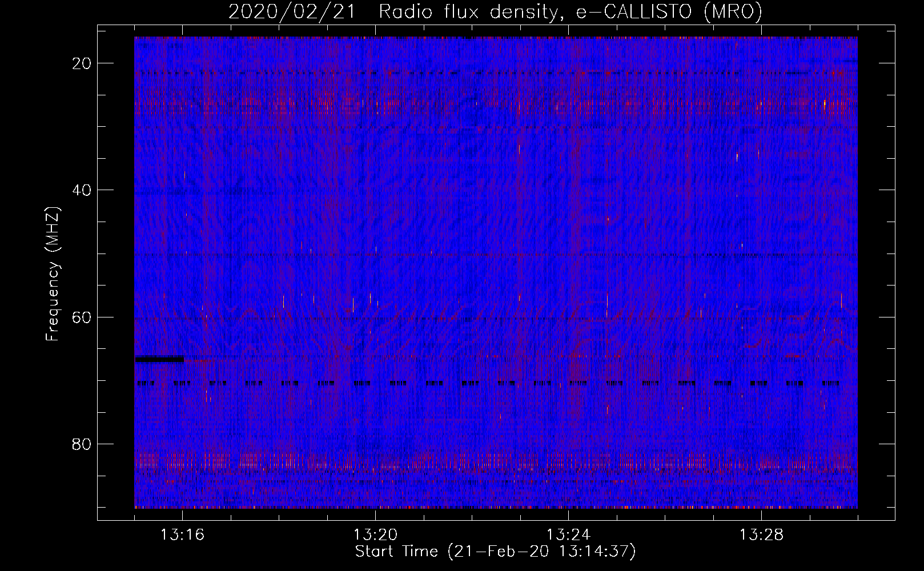Click the 'Start Time (21-Feb-20 13:14:37)' axis label
This screenshot has width=924, height=571.
coord(495,552)
